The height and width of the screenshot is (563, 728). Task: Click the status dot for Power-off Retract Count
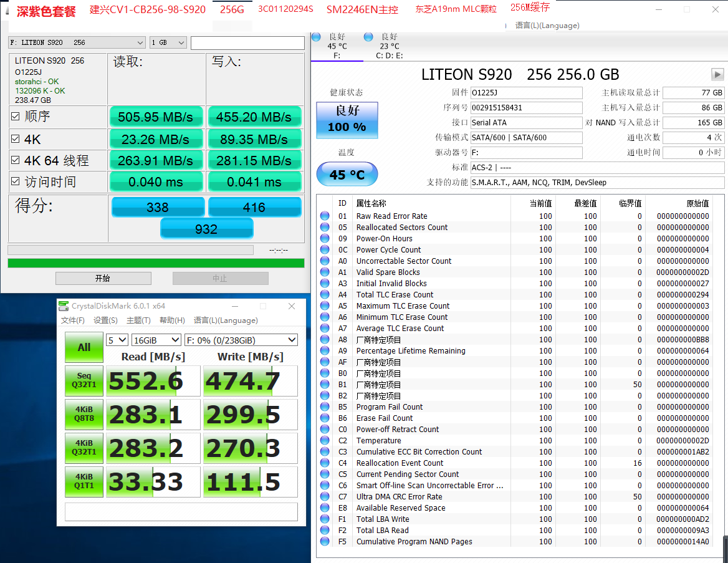325,429
